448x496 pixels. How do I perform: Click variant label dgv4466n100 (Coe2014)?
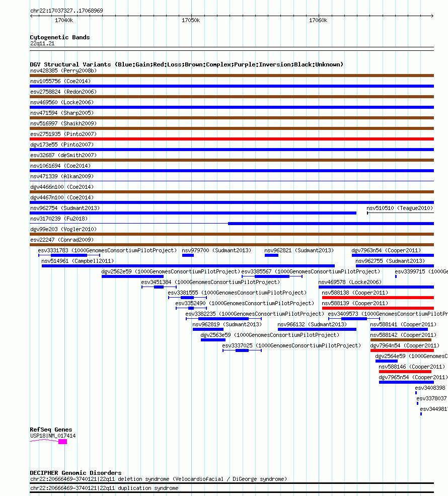tap(61, 187)
